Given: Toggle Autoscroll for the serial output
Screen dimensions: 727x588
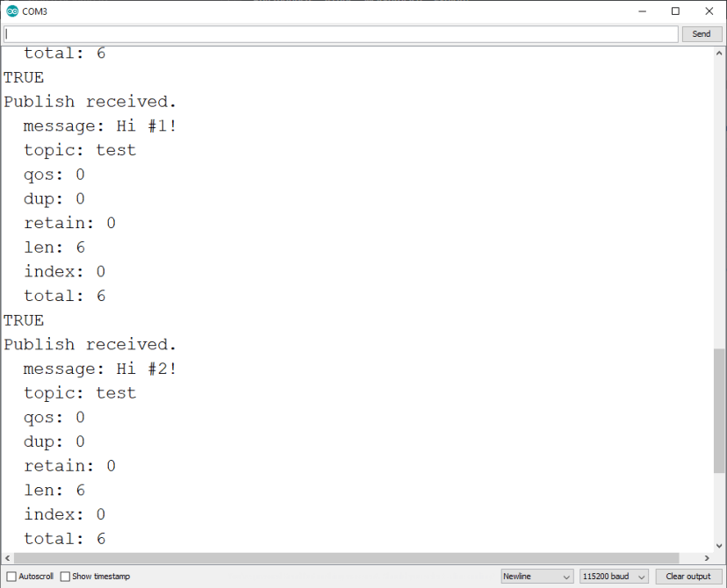Looking at the screenshot, I should [11, 576].
